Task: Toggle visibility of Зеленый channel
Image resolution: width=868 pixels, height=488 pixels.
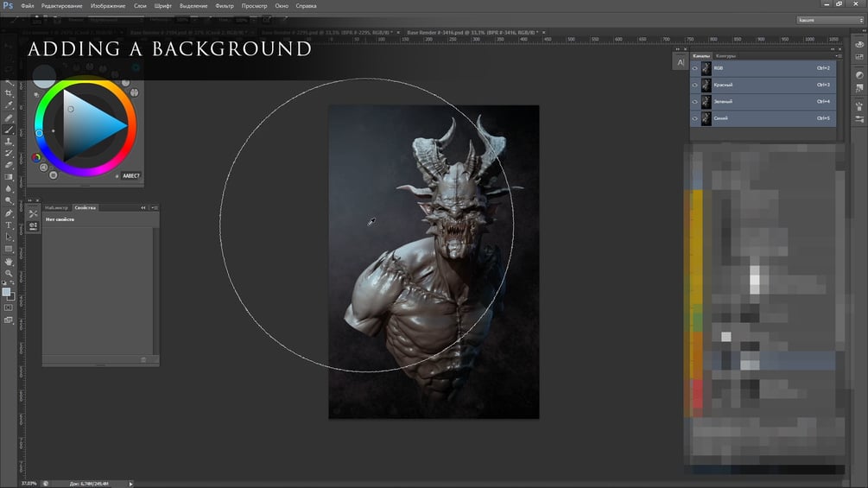Action: point(694,101)
